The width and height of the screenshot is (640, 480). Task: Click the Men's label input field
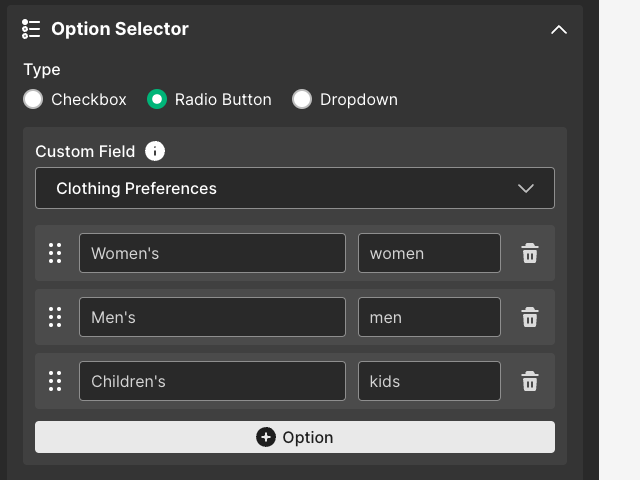tap(212, 317)
